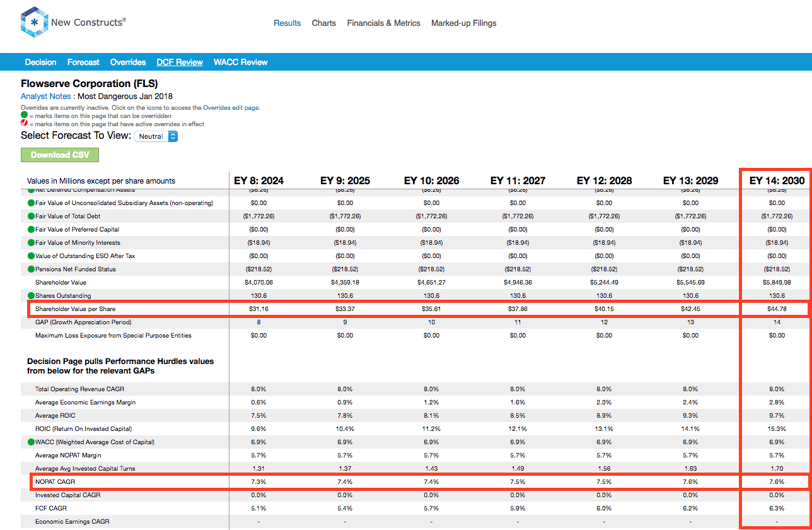
Task: Click the red checkmark legend icon for active overrides
Action: point(24,124)
